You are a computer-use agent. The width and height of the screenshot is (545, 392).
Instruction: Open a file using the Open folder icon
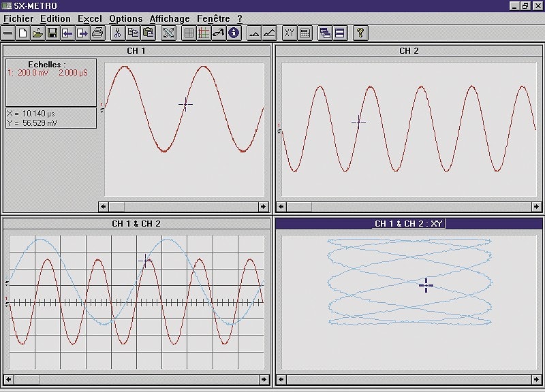click(37, 33)
